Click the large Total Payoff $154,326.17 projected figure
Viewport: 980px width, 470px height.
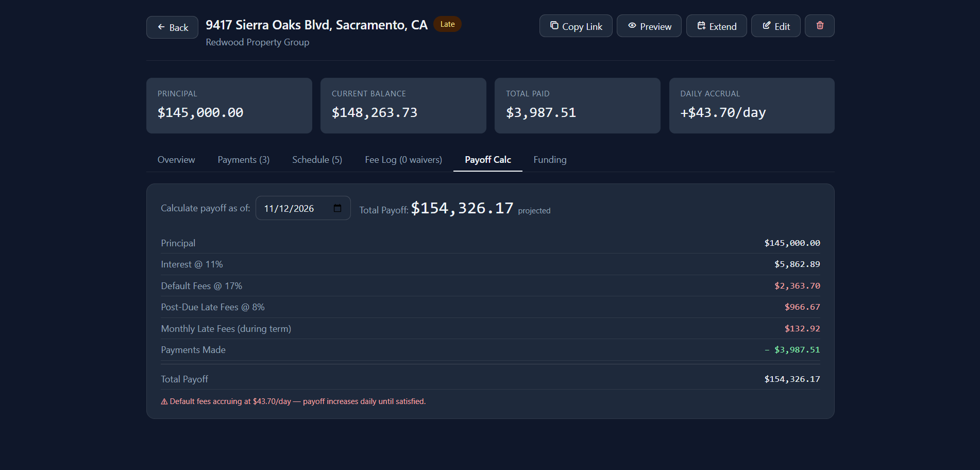coord(462,208)
